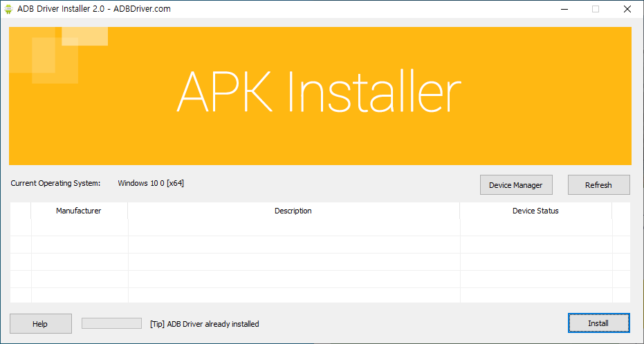Click the 'Windows 10 0 [x64]' text
The image size is (644, 344).
click(151, 183)
